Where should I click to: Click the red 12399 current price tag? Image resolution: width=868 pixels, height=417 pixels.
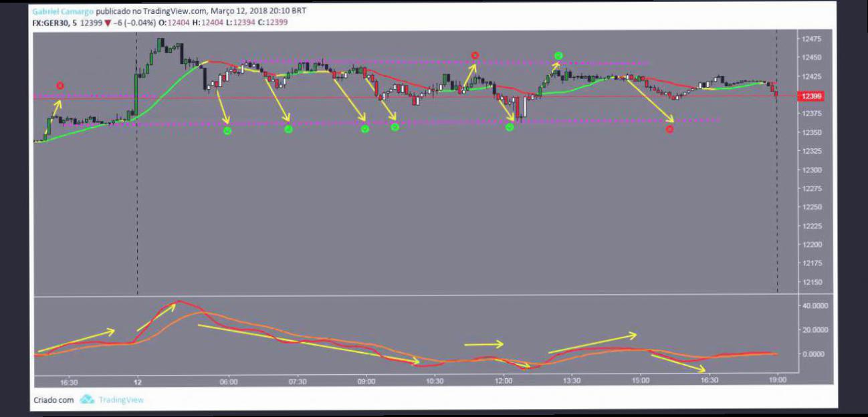pyautogui.click(x=812, y=96)
